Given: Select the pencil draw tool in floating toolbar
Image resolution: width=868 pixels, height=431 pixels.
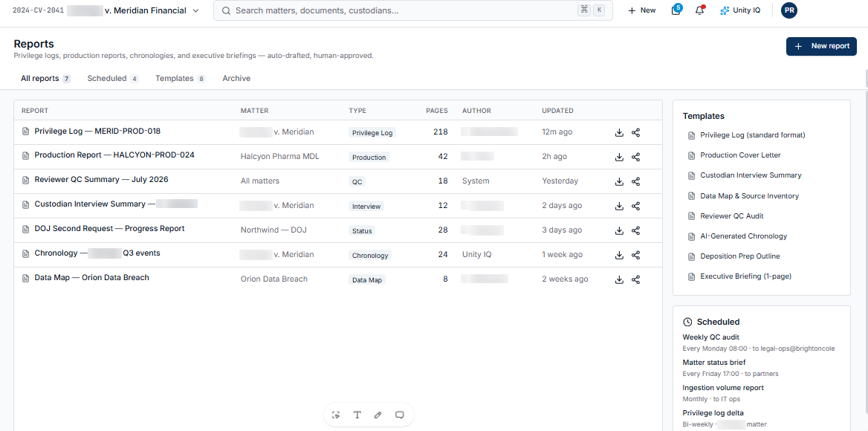Looking at the screenshot, I should [378, 415].
